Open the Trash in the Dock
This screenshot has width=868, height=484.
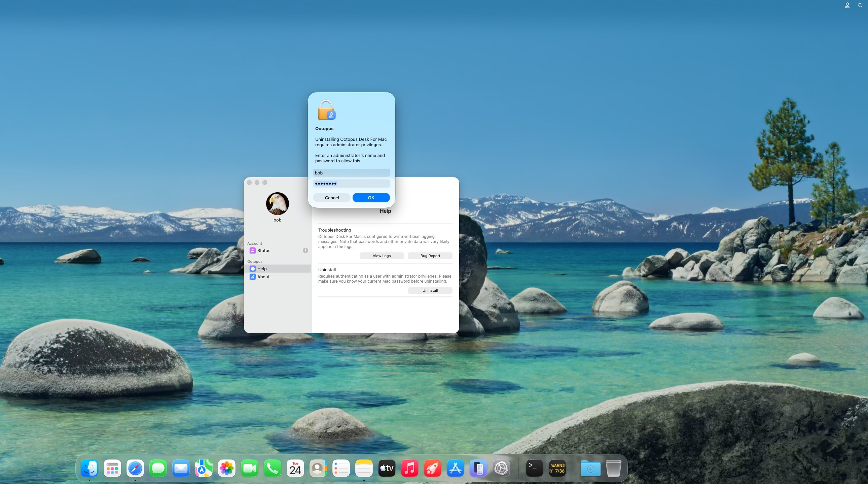point(613,468)
